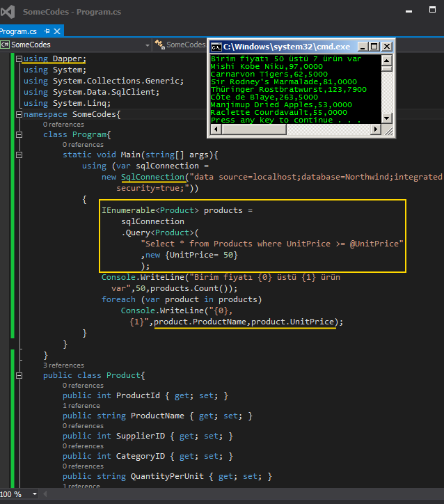Click the '0 references' link above class Program
Viewport: 444px width, 504px height.
63,125
